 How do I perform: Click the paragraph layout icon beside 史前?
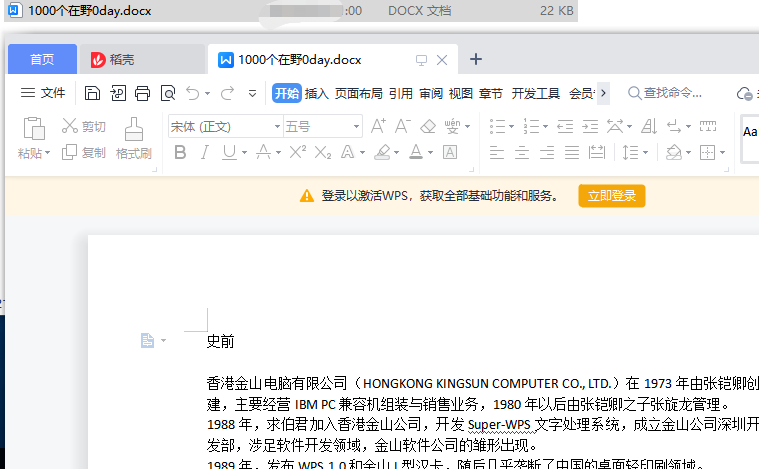pos(148,341)
